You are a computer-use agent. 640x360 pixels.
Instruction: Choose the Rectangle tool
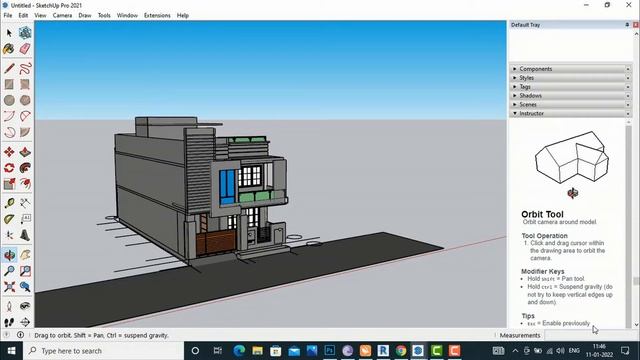coord(9,84)
